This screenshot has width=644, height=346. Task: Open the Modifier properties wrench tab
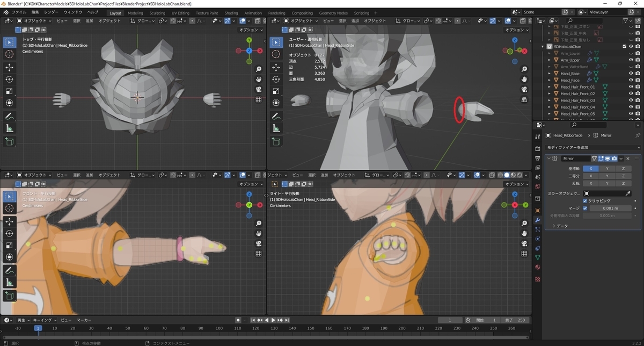pos(538,220)
